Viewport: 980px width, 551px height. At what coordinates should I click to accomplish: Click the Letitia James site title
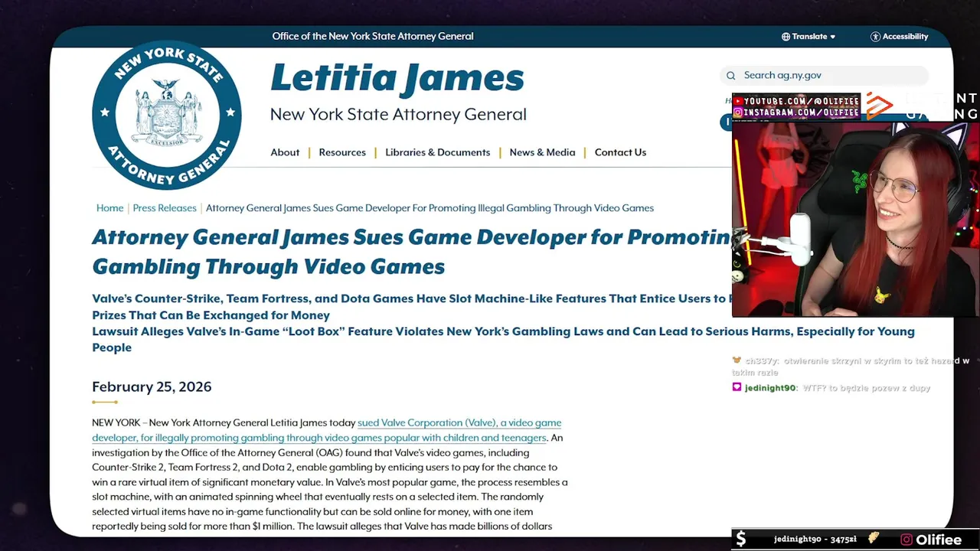pyautogui.click(x=397, y=78)
